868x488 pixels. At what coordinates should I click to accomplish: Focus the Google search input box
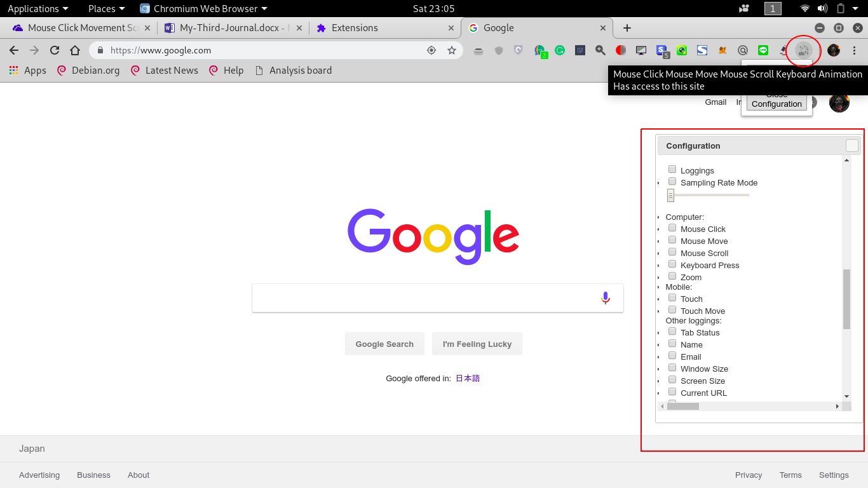click(x=424, y=298)
